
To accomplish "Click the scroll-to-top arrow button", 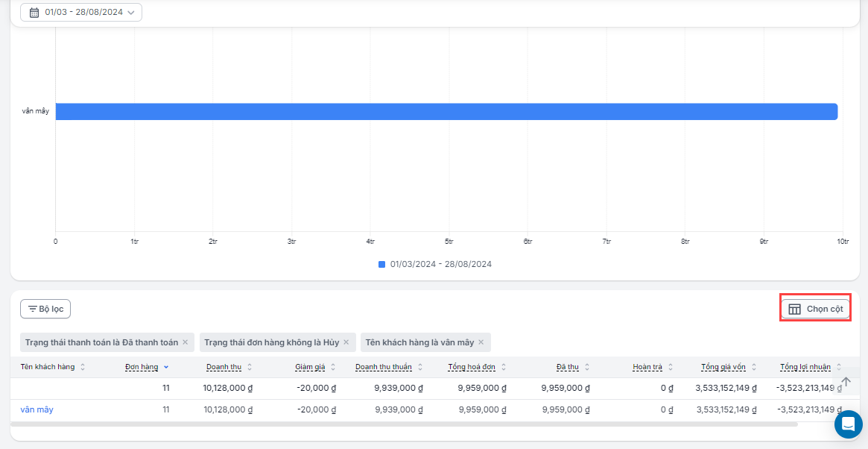I will click(x=846, y=382).
